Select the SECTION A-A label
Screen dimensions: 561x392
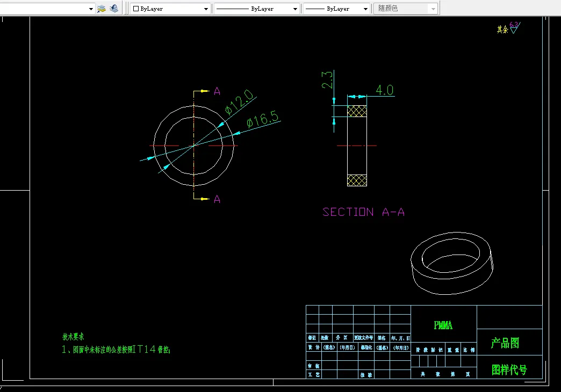tap(363, 212)
